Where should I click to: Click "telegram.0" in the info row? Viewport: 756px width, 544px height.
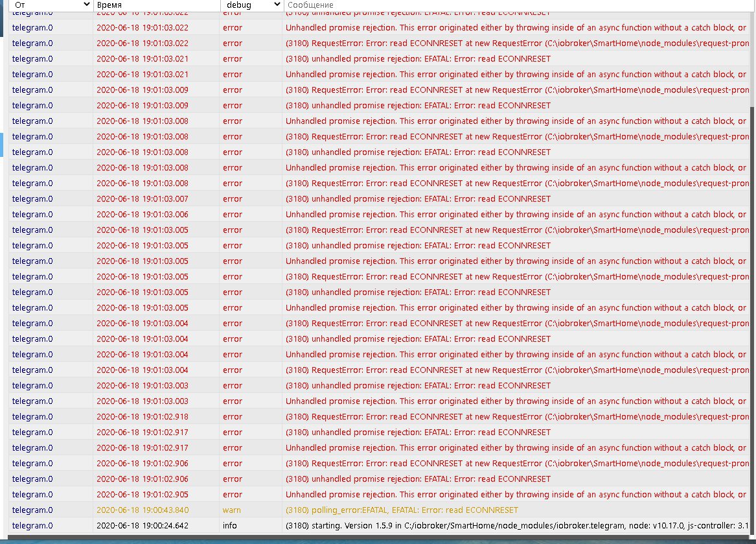32,526
